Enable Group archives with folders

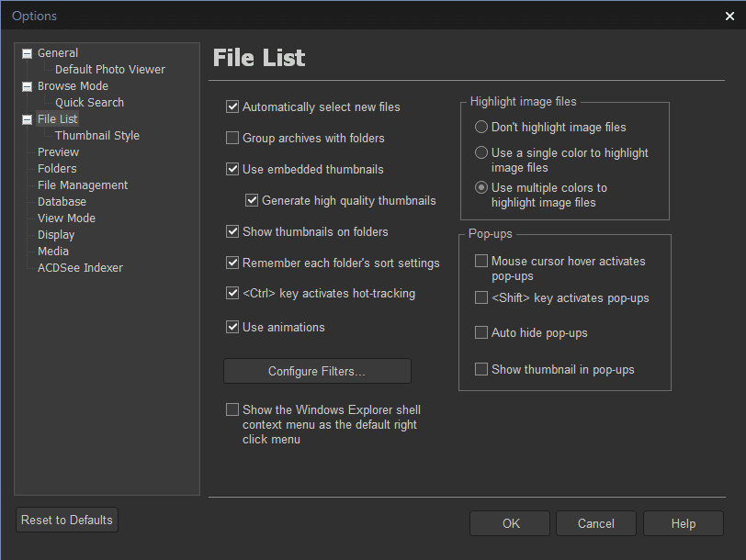click(232, 139)
